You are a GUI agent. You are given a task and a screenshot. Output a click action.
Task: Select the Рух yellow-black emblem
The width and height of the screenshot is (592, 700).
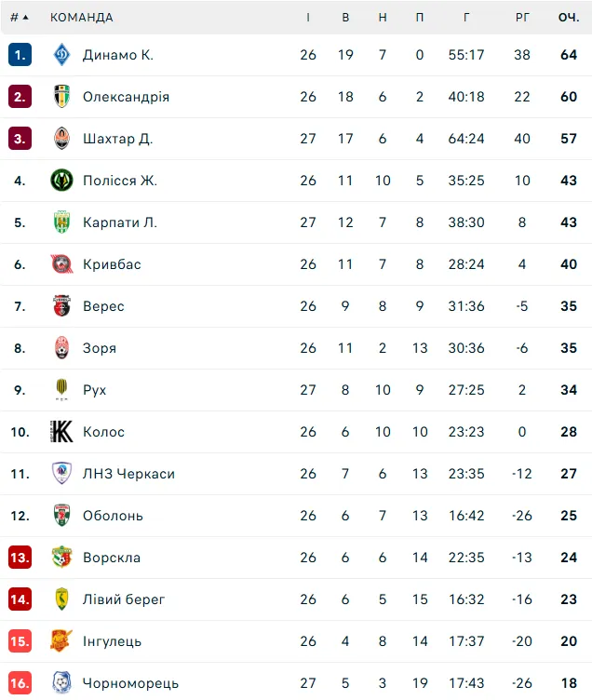[x=61, y=390]
